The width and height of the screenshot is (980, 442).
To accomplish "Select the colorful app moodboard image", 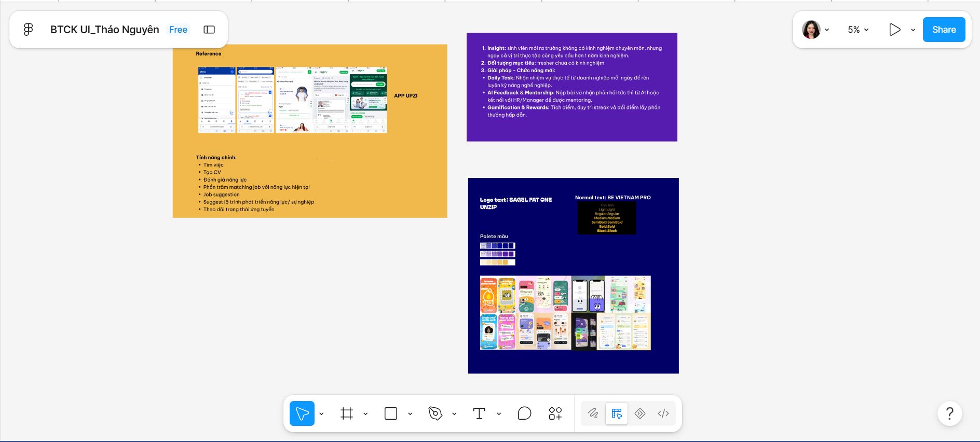I will [565, 313].
